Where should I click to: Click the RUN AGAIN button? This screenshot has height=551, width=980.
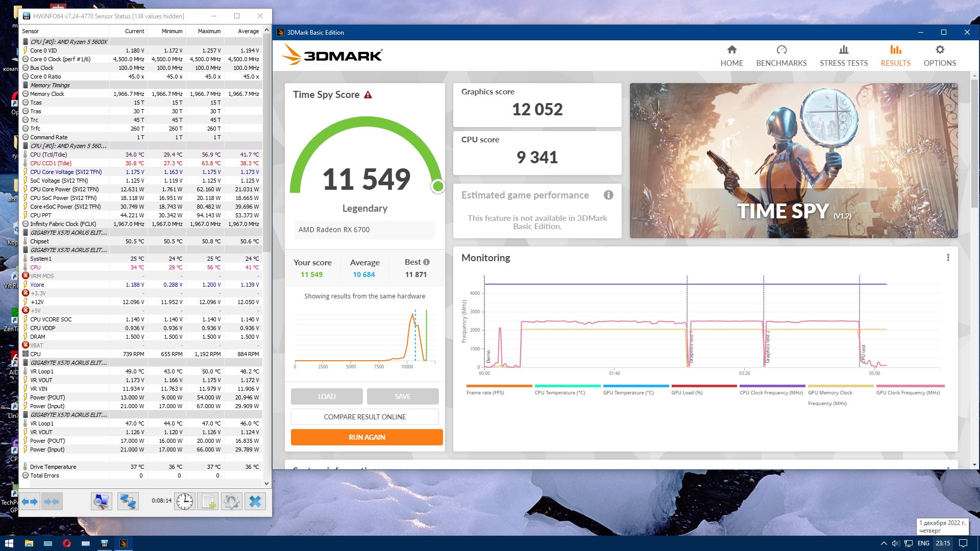[x=366, y=437]
